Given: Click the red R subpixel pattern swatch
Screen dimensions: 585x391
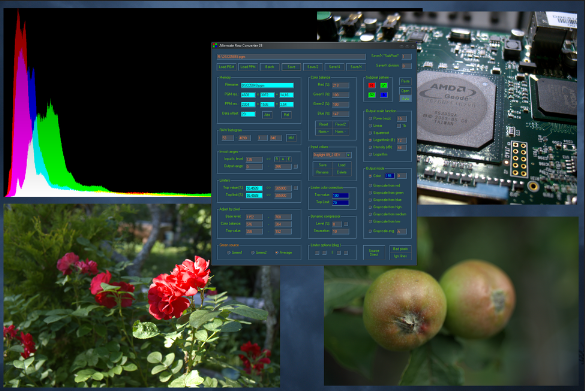Looking at the screenshot, I should 372,85.
